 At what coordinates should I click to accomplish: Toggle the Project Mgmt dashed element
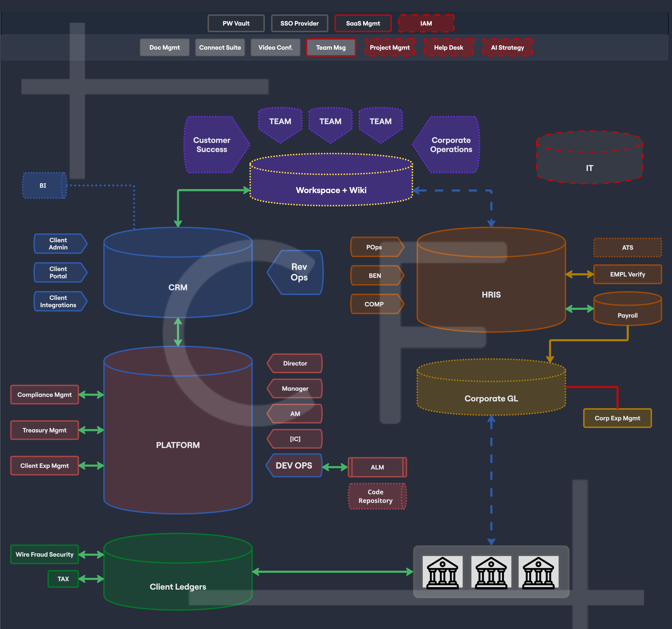(x=390, y=47)
